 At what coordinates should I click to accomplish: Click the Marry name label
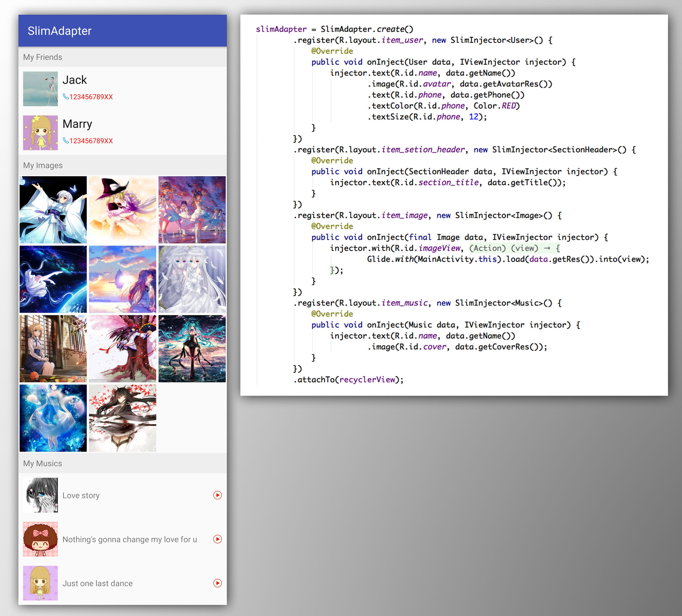(x=77, y=124)
